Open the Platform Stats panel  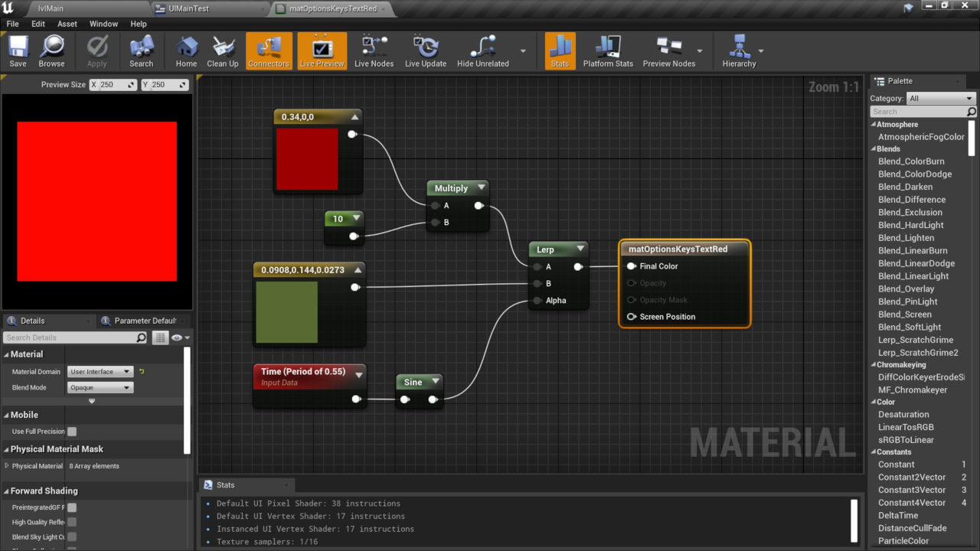(608, 51)
